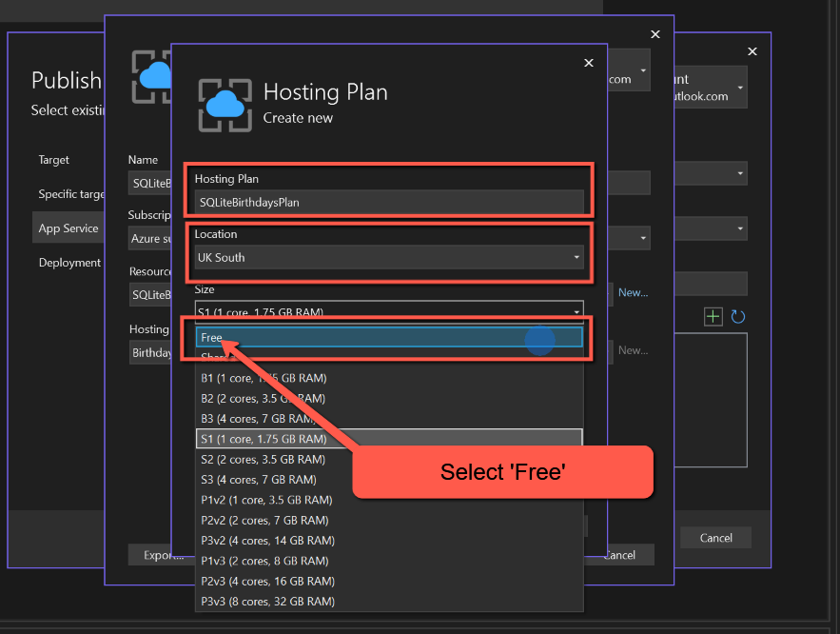
Task: Click the Export button
Action: tap(156, 555)
